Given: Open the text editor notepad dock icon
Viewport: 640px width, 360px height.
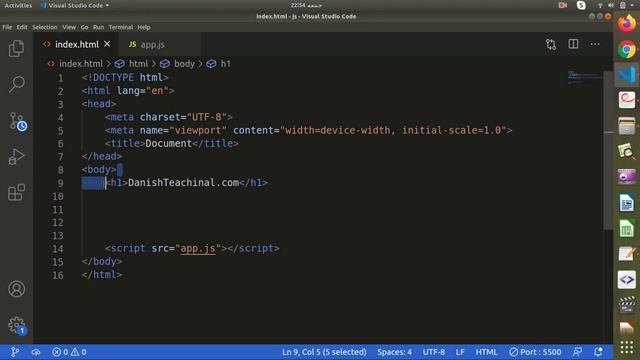Looking at the screenshot, I should [627, 254].
